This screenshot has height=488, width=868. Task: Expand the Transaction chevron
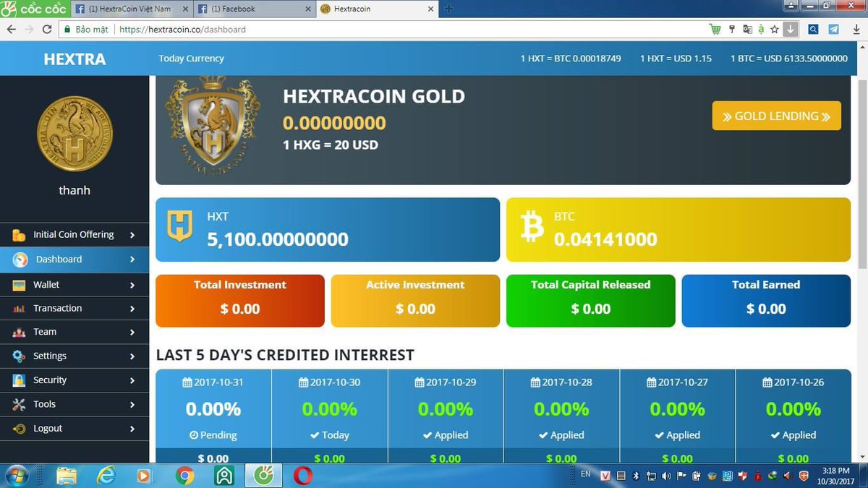132,309
